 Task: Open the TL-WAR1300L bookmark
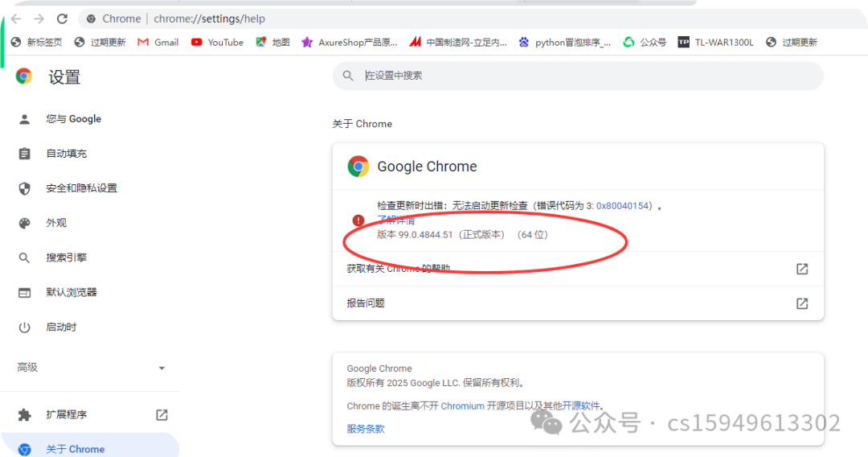[716, 42]
